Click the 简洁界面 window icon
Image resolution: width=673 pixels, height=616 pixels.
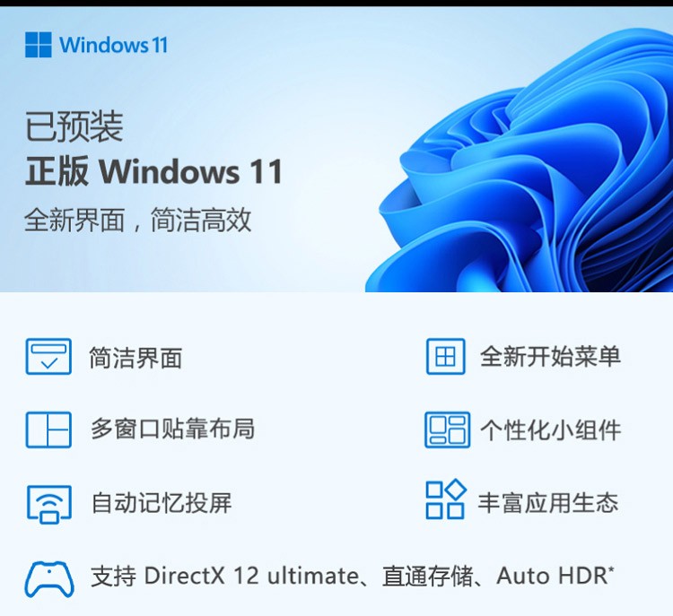pos(48,357)
